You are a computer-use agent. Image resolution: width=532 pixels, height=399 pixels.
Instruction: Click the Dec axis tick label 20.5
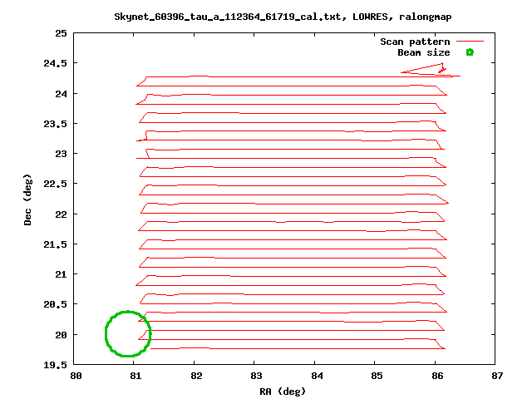click(x=55, y=304)
